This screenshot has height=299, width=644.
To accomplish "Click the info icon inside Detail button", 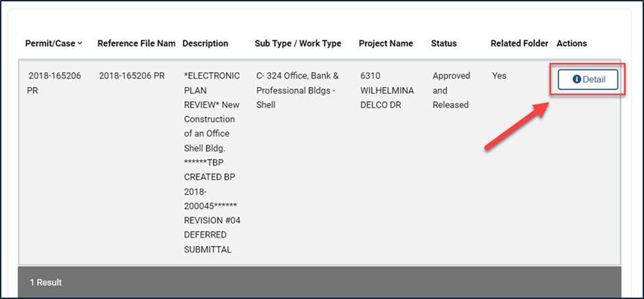I will pyautogui.click(x=576, y=80).
